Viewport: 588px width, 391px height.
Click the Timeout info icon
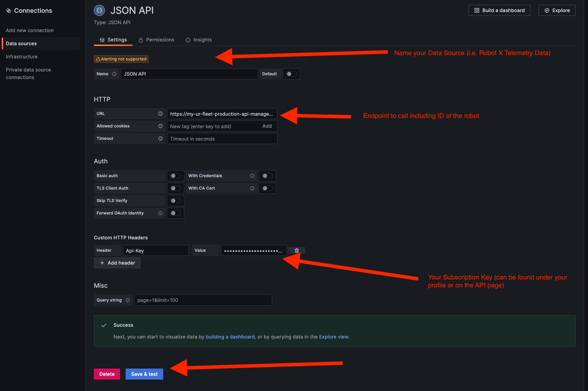point(160,138)
